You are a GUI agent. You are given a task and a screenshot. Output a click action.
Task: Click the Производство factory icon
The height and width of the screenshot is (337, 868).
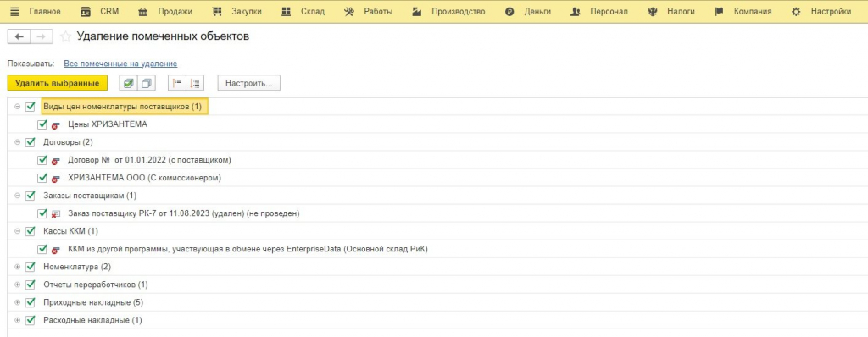click(417, 12)
